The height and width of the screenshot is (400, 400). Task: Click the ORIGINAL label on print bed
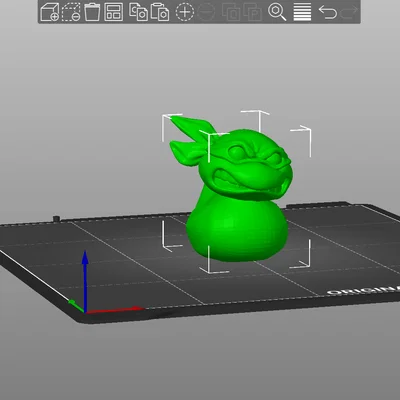363,290
